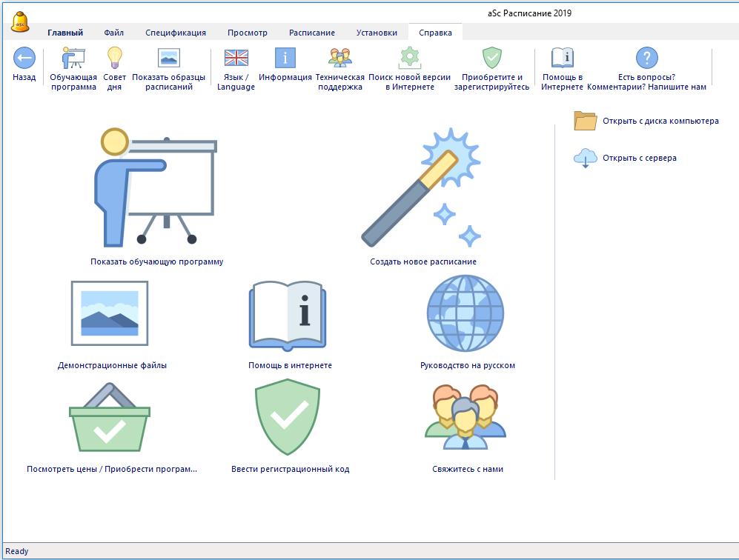Open Показать образцы расписаний in the toolbar
This screenshot has height=560, width=739.
click(x=168, y=58)
